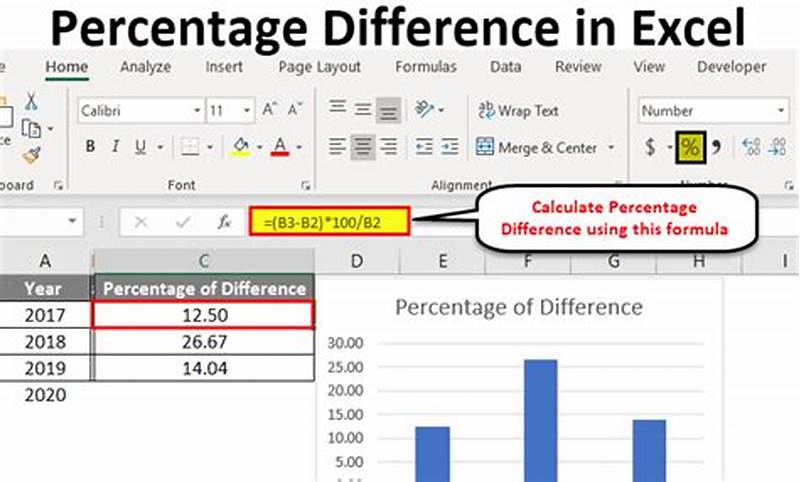
Task: Open the Insert tab
Action: tap(224, 66)
